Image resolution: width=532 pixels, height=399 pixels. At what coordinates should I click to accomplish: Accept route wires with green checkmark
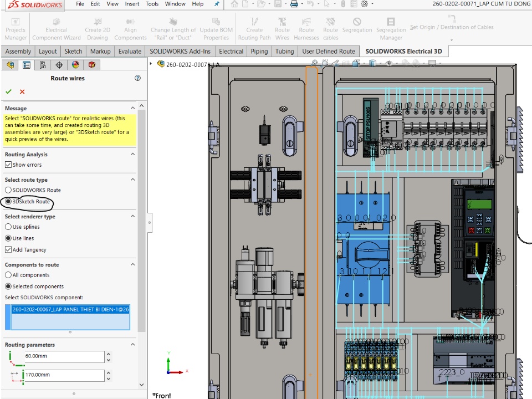click(x=8, y=91)
